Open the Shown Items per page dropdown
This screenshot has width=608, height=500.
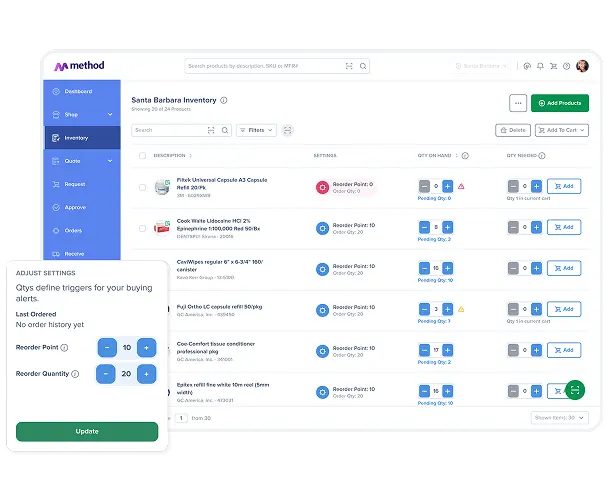tap(560, 418)
